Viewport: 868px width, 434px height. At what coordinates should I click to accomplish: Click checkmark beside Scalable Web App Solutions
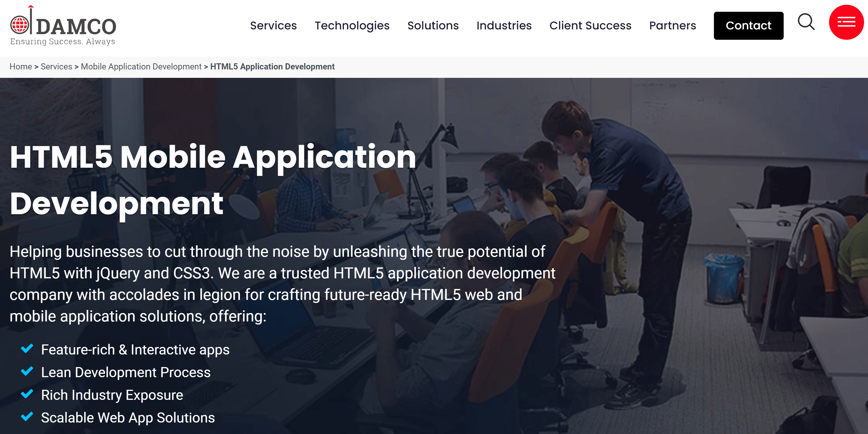[x=27, y=416]
